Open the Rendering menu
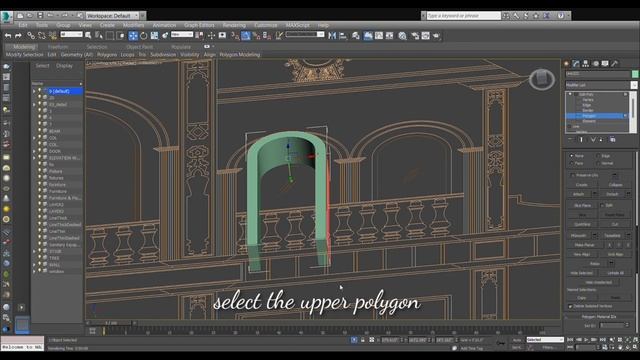 pos(234,25)
